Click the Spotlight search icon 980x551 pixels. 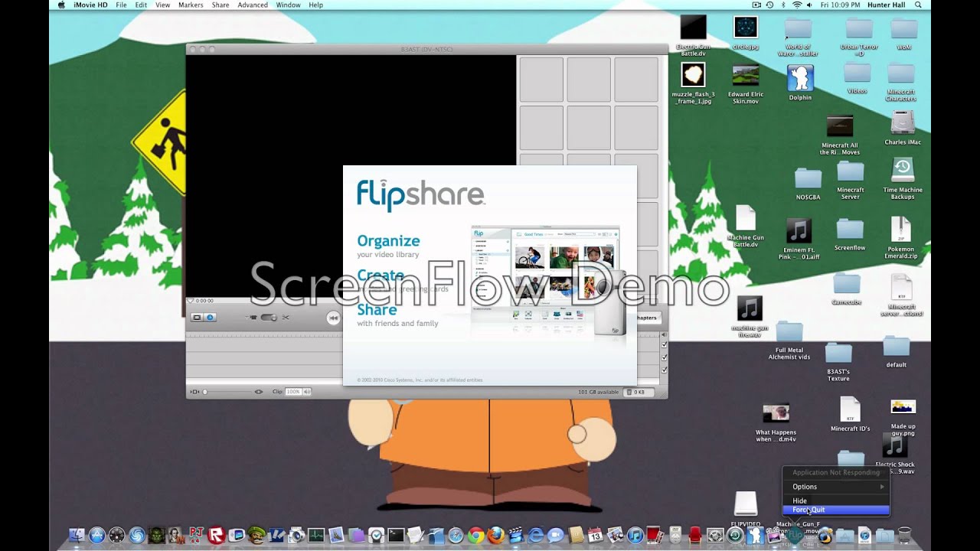click(x=918, y=5)
